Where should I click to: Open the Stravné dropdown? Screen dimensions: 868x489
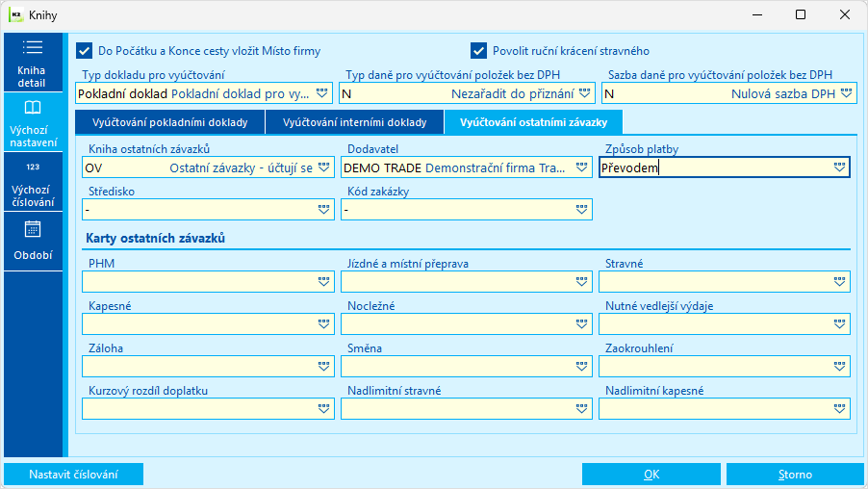pos(839,282)
